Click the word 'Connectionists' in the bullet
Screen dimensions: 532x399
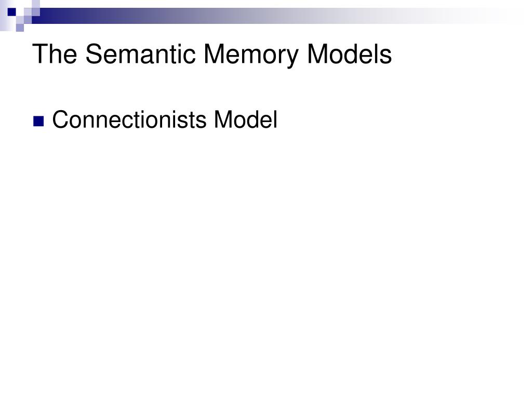[x=129, y=119]
